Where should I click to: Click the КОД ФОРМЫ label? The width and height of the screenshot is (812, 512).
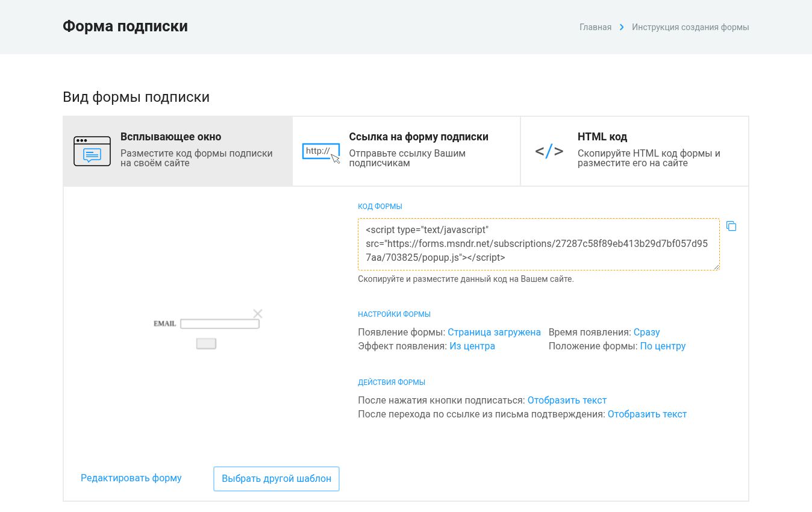380,207
